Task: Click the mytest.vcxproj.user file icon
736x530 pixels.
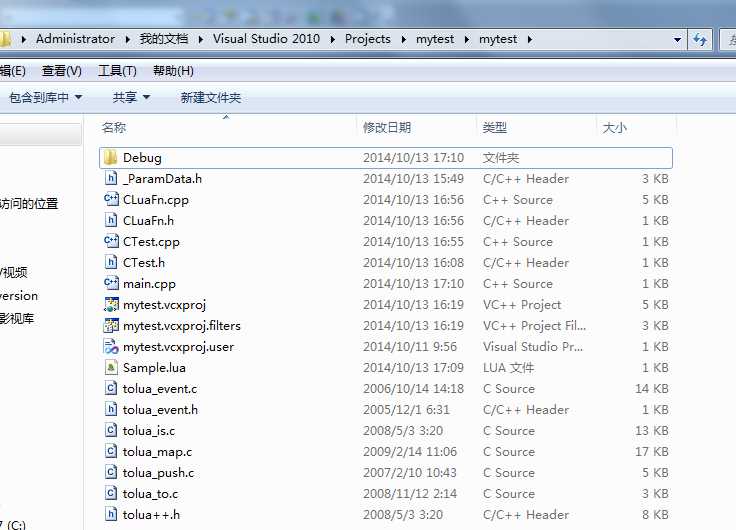Action: pos(111,346)
